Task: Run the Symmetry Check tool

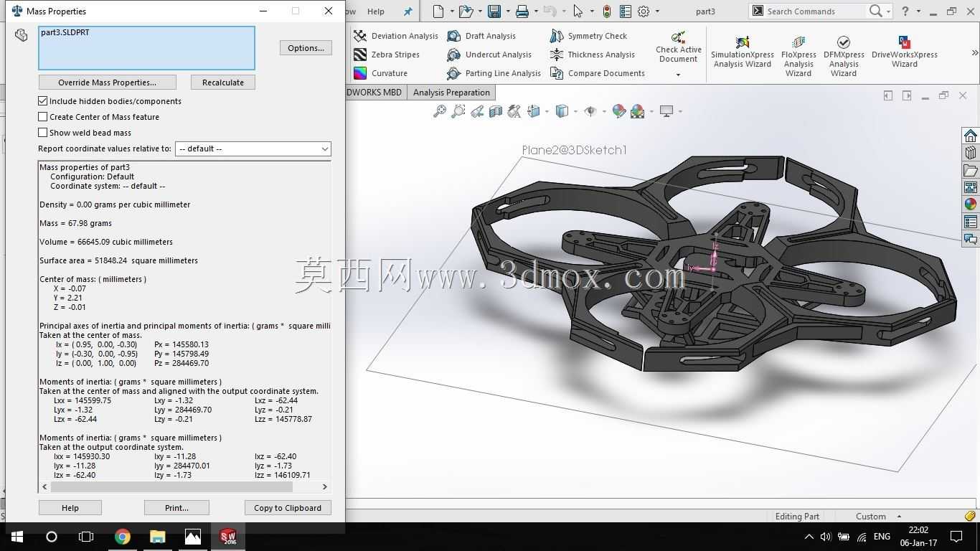Action: 588,36
